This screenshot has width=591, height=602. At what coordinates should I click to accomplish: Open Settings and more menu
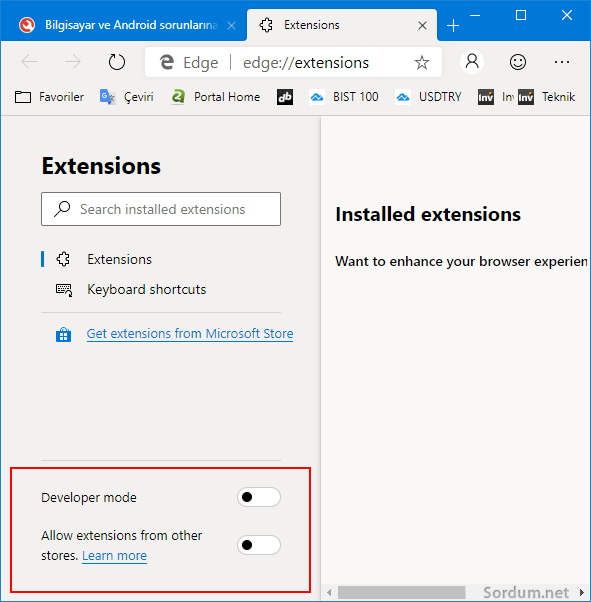pyautogui.click(x=562, y=62)
